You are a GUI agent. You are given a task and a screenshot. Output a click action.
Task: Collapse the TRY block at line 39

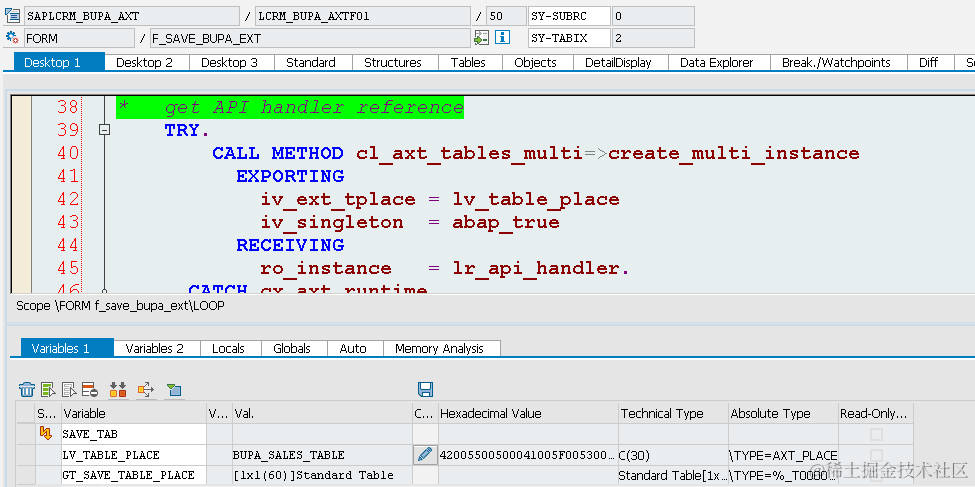point(104,130)
